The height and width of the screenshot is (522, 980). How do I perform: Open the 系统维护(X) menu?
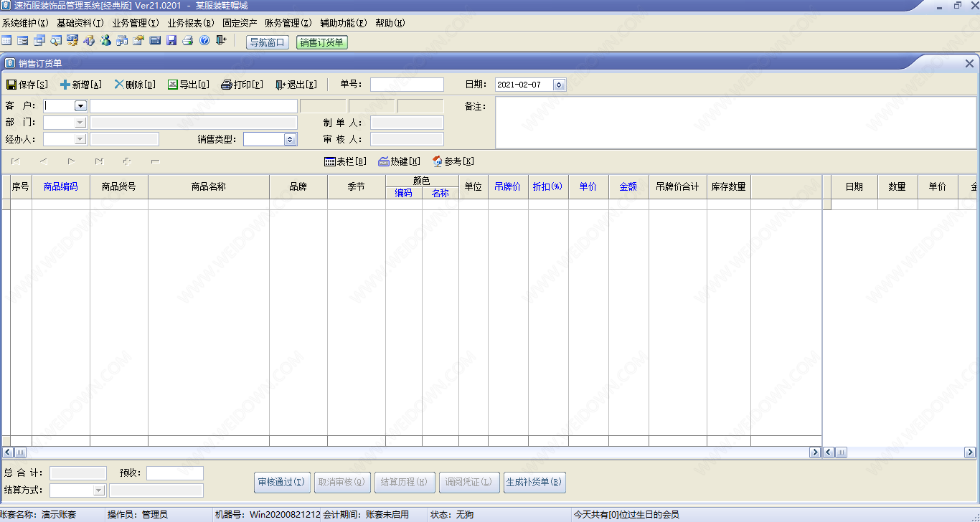(x=26, y=23)
